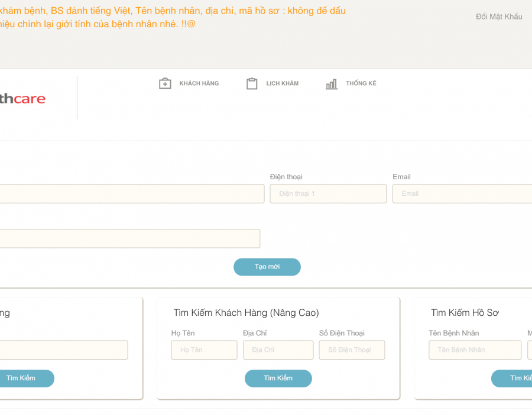Click the Tên Bệnh Nhân search field
Viewport: 532px width, 414px height.
(475, 350)
